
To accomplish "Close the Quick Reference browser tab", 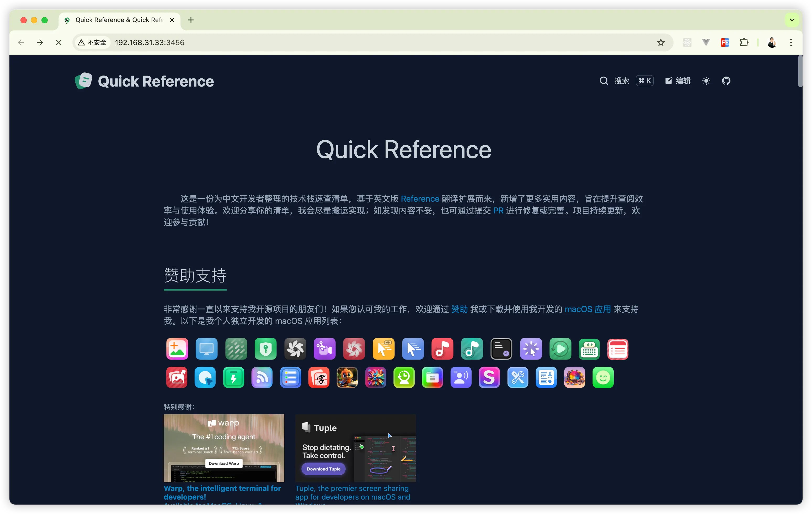I will pyautogui.click(x=172, y=20).
